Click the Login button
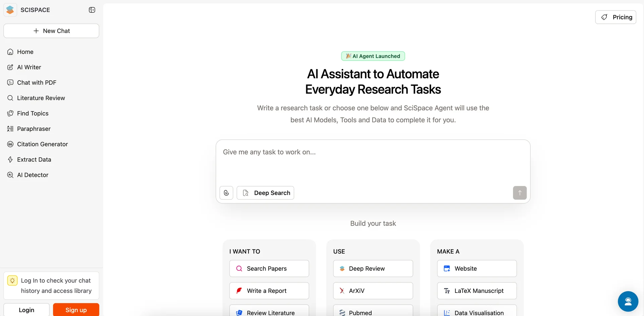Screen dimensions: 644x316 (x=26, y=310)
